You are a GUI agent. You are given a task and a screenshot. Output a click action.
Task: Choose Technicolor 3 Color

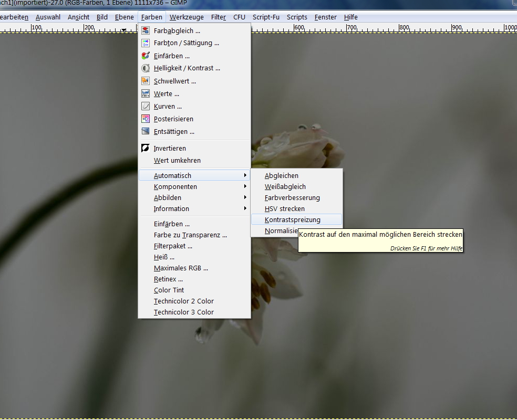[x=194, y=312]
